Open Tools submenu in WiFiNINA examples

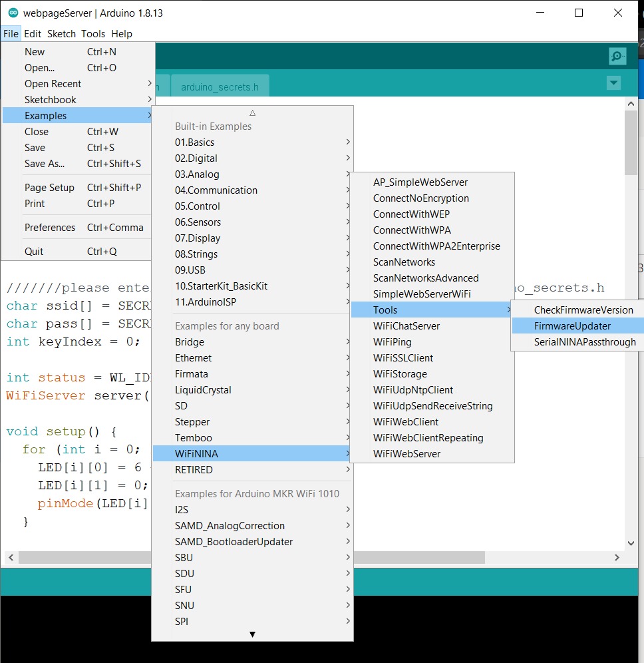432,310
